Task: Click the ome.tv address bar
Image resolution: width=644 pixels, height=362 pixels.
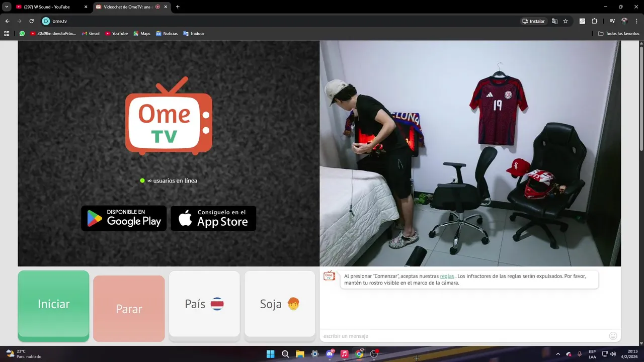Action: click(282, 21)
